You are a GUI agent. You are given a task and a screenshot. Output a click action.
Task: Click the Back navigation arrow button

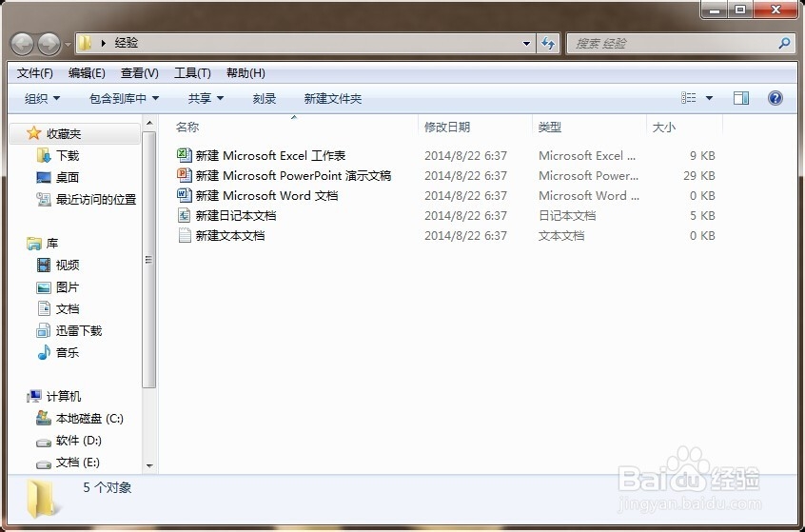point(22,44)
